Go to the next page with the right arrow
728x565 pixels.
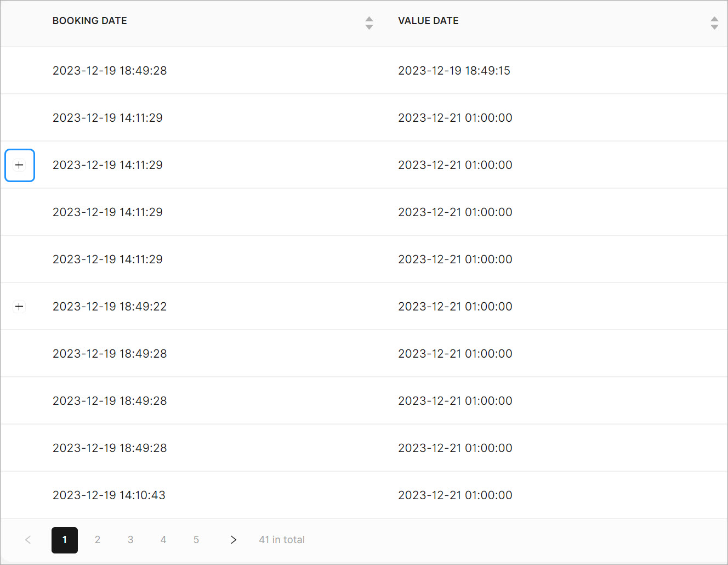[234, 540]
